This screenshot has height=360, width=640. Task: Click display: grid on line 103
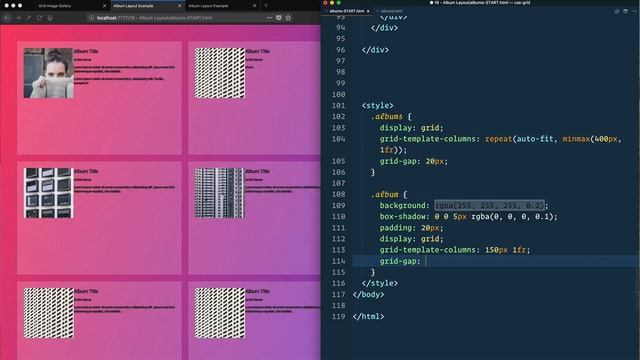(411, 128)
